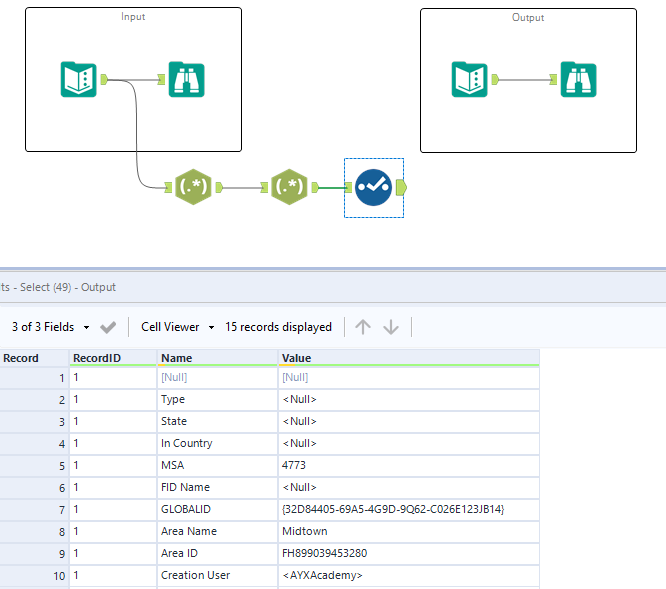Click the up arrow in results toolbar
666x589 pixels.
[x=363, y=327]
